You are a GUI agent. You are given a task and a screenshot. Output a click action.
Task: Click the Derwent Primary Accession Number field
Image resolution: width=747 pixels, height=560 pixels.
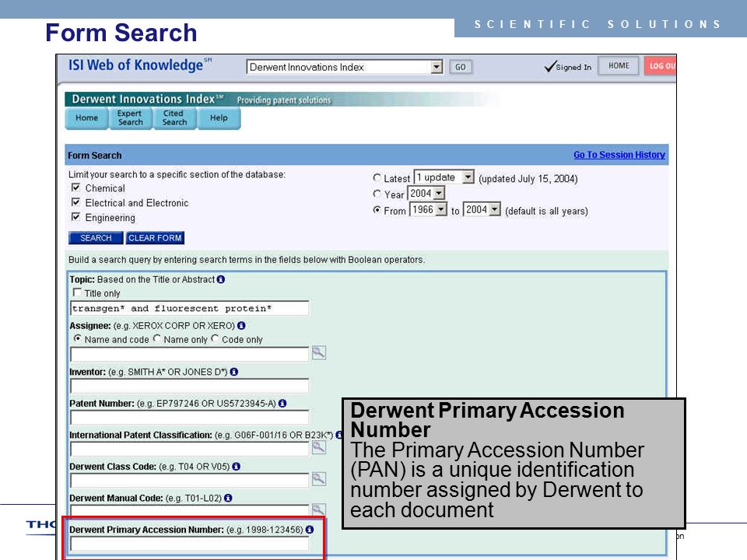(190, 544)
